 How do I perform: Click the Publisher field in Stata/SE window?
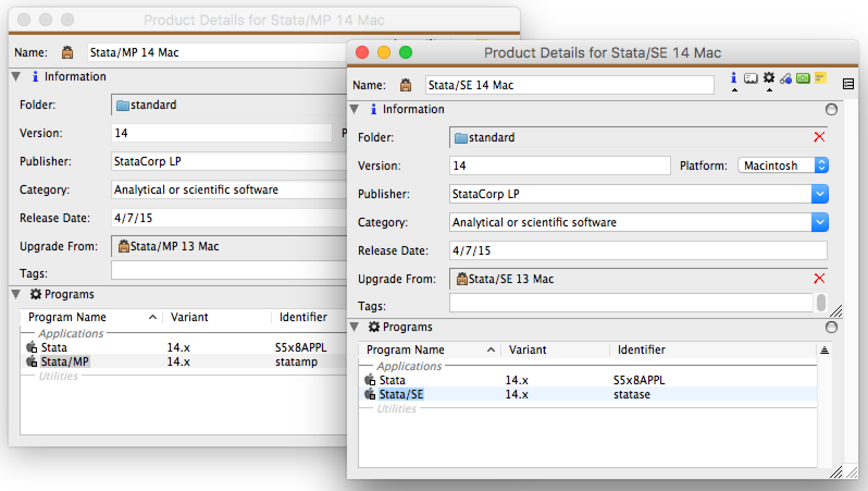(631, 194)
